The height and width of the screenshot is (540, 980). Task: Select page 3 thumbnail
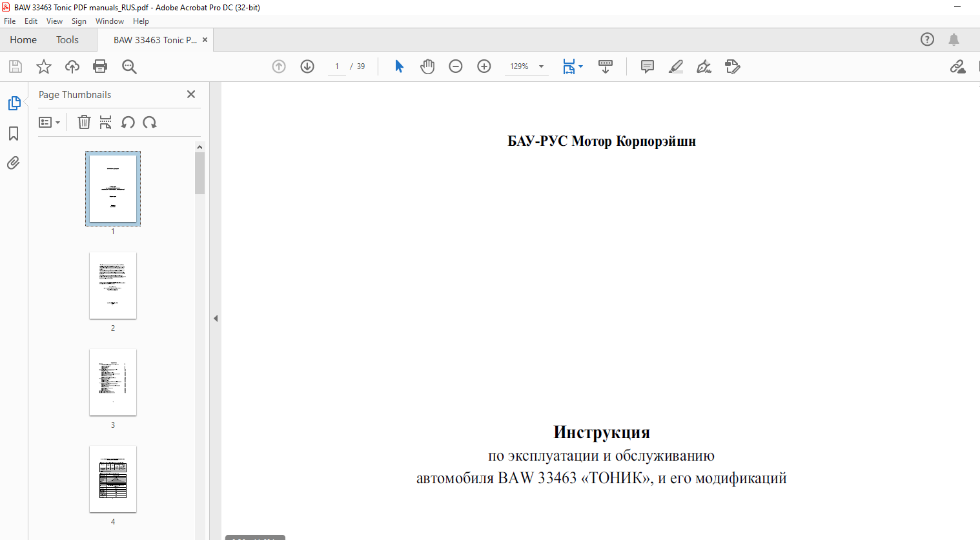tap(113, 382)
